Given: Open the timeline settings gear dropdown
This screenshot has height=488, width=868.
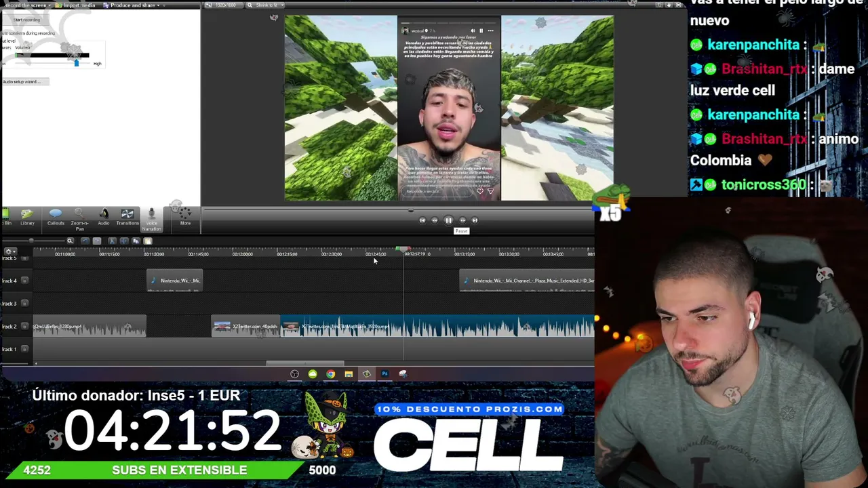Looking at the screenshot, I should click(x=10, y=251).
